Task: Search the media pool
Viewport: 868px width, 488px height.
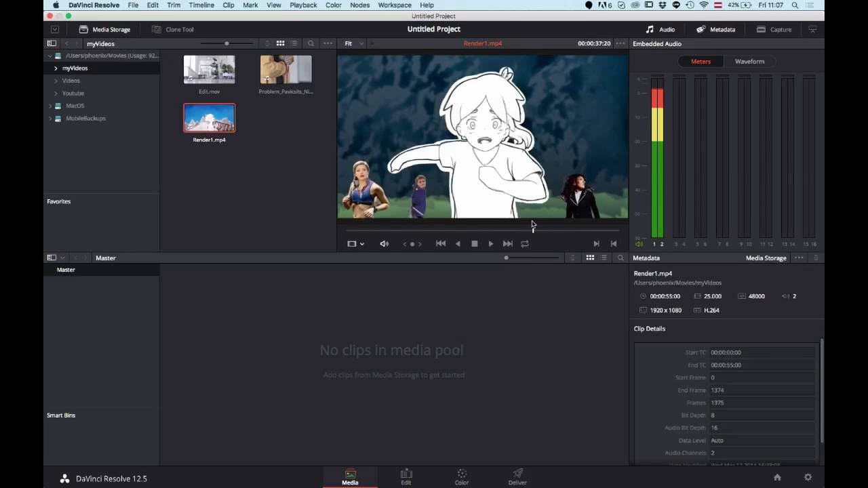Action: 620,258
